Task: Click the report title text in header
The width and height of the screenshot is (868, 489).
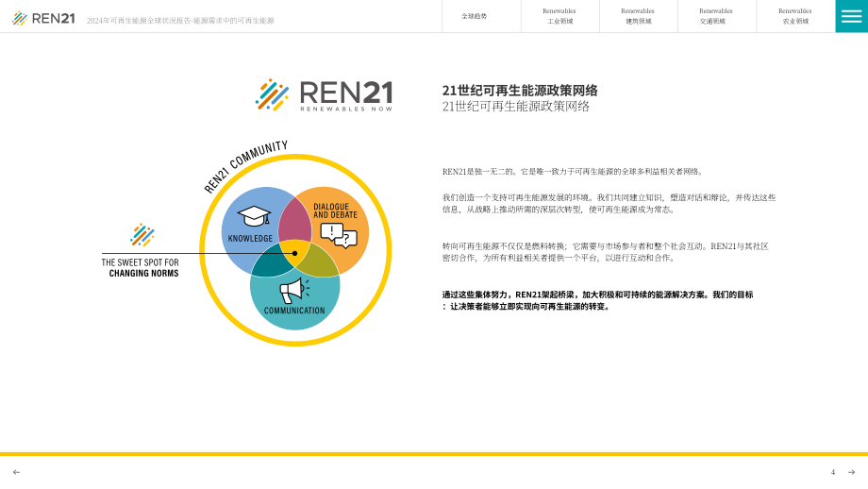Action: pyautogui.click(x=180, y=21)
